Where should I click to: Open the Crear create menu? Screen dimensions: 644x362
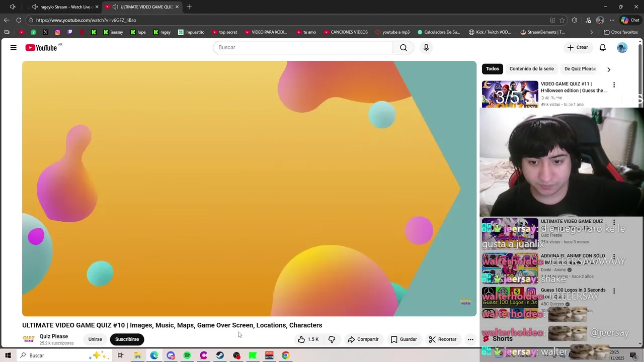tap(578, 47)
